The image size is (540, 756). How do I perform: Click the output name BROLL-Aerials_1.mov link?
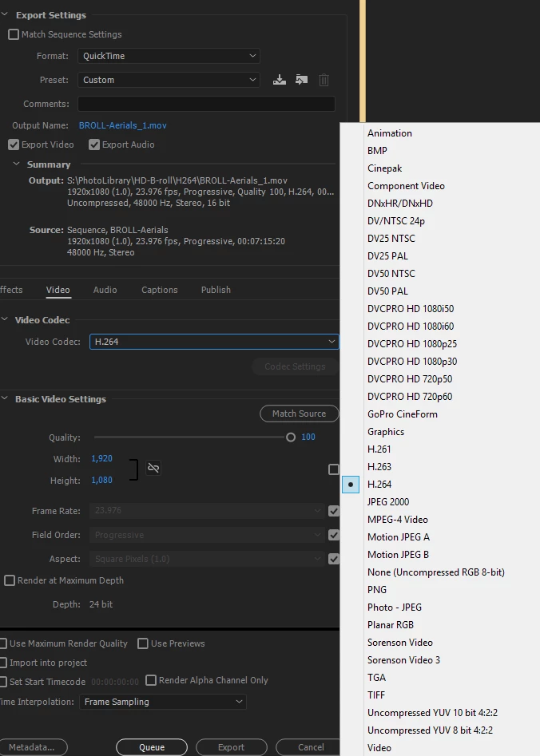[122, 125]
